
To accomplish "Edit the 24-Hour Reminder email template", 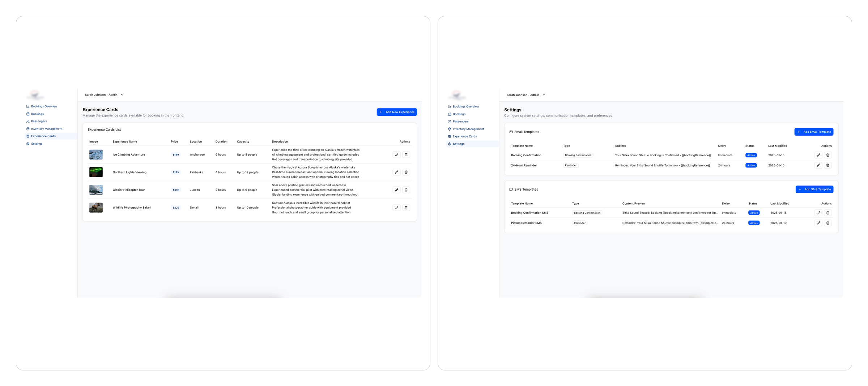I will click(x=818, y=165).
